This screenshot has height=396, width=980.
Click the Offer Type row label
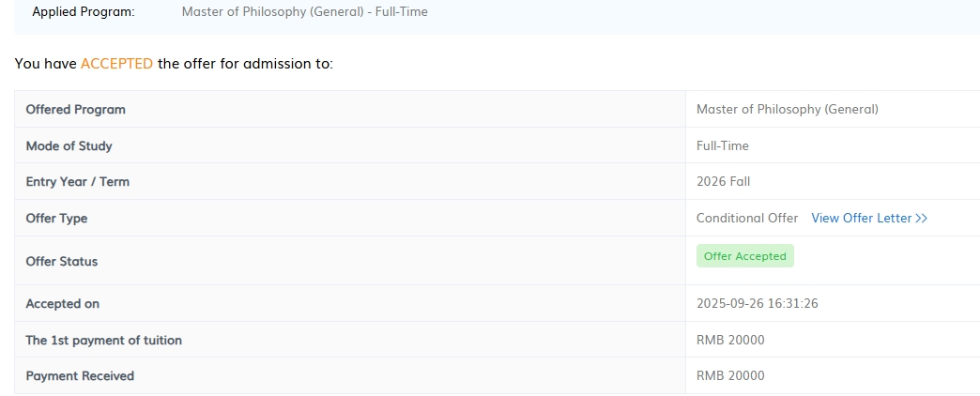click(x=56, y=218)
